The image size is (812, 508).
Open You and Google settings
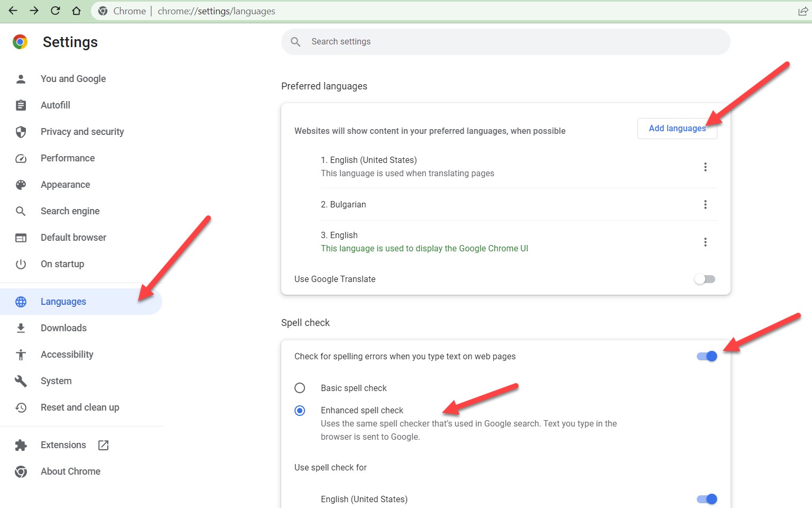[73, 79]
